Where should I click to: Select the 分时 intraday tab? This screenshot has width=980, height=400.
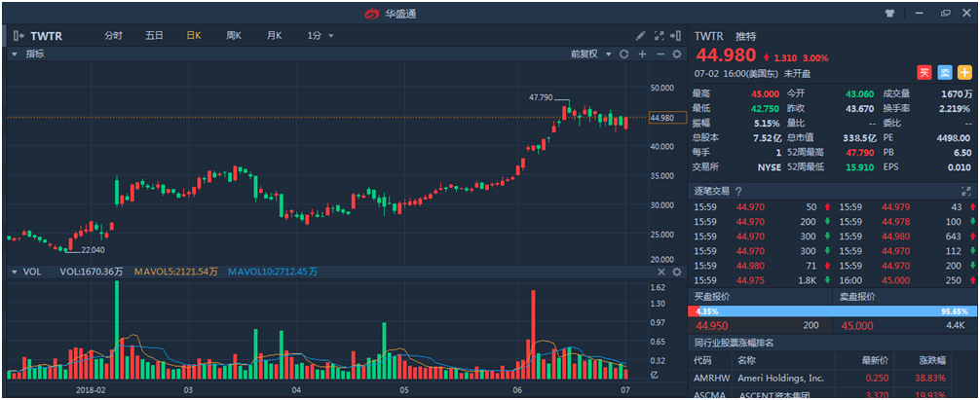pyautogui.click(x=114, y=36)
